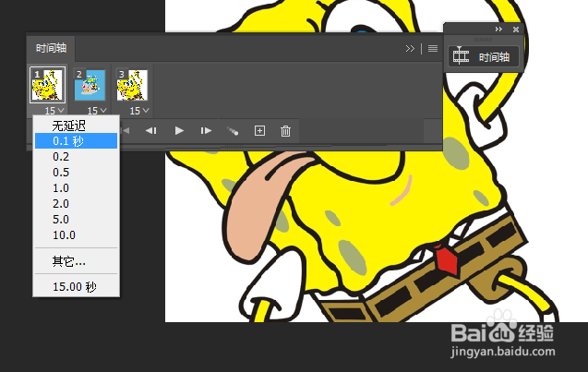
Task: Set frame delay to 0.5 seconds
Action: click(x=76, y=173)
